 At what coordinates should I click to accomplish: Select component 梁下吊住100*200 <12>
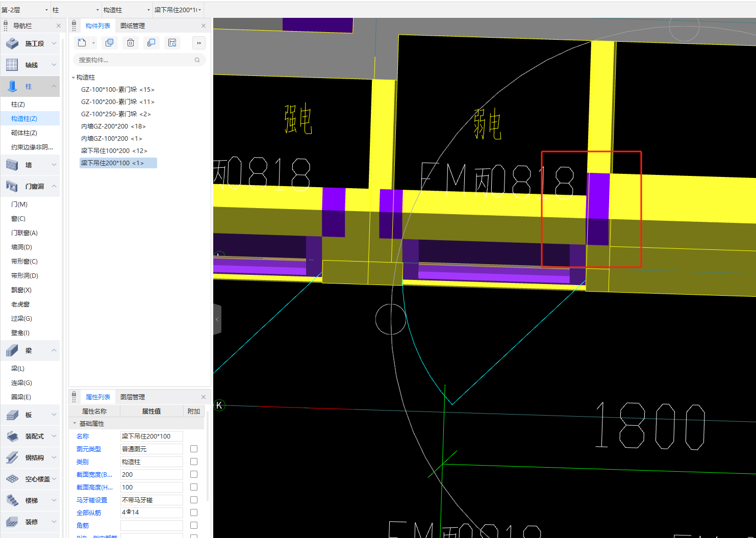click(114, 151)
